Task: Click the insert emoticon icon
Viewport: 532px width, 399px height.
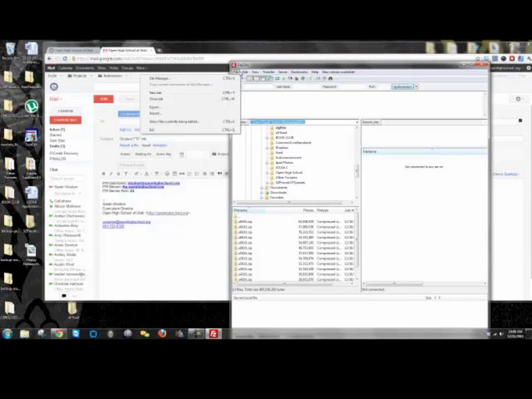Action: coord(167,174)
